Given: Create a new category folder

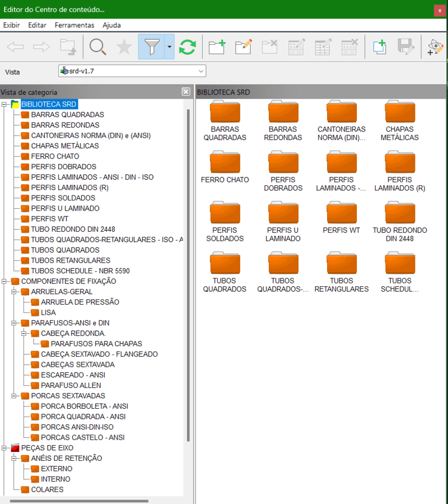Looking at the screenshot, I should coord(217,47).
